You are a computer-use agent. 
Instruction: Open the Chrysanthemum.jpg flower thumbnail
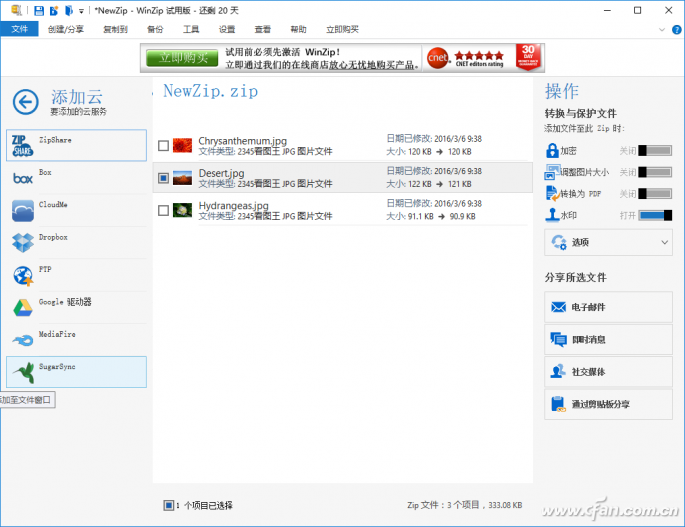[182, 146]
